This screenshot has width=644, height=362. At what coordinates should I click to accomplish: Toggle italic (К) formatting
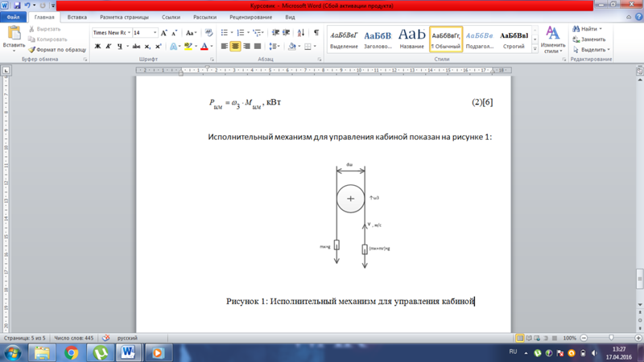click(109, 47)
